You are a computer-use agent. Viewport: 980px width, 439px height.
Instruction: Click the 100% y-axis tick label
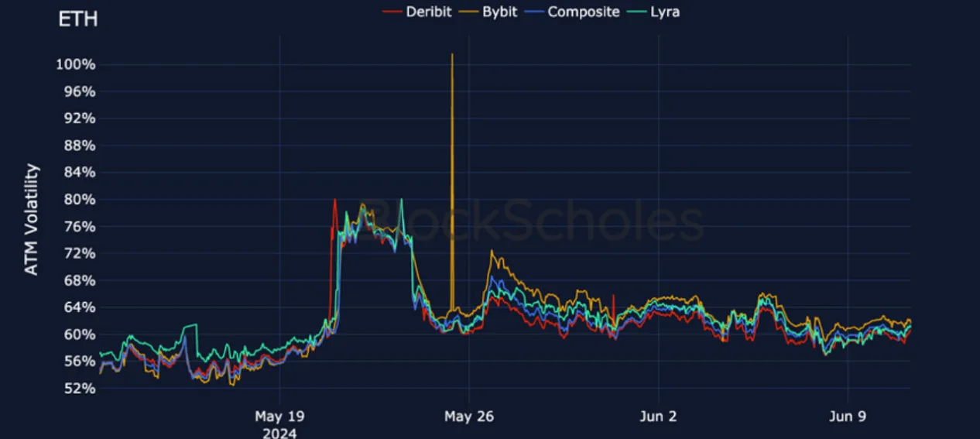(x=75, y=64)
